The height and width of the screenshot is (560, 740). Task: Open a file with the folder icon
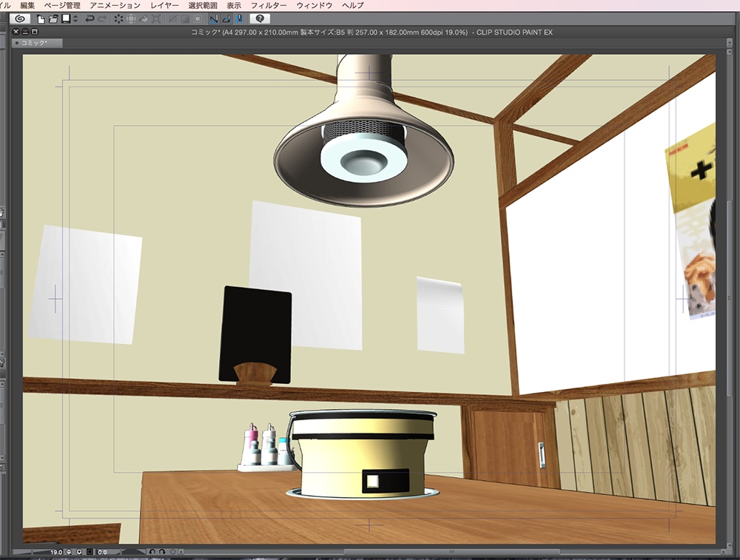[53, 19]
